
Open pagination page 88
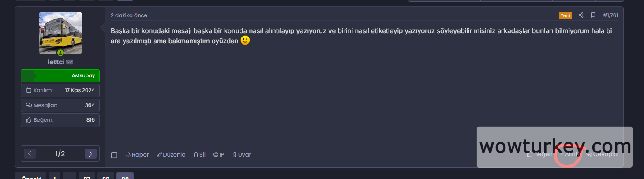click(x=106, y=177)
